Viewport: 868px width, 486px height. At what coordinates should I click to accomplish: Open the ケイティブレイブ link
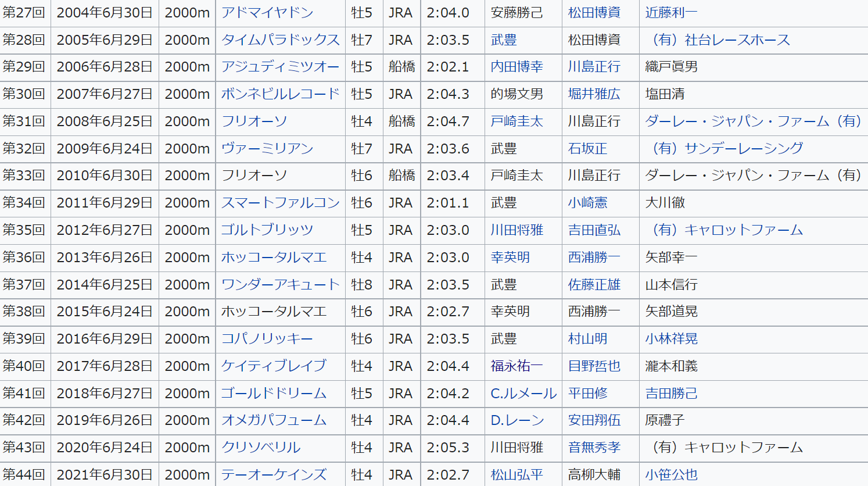coord(274,366)
